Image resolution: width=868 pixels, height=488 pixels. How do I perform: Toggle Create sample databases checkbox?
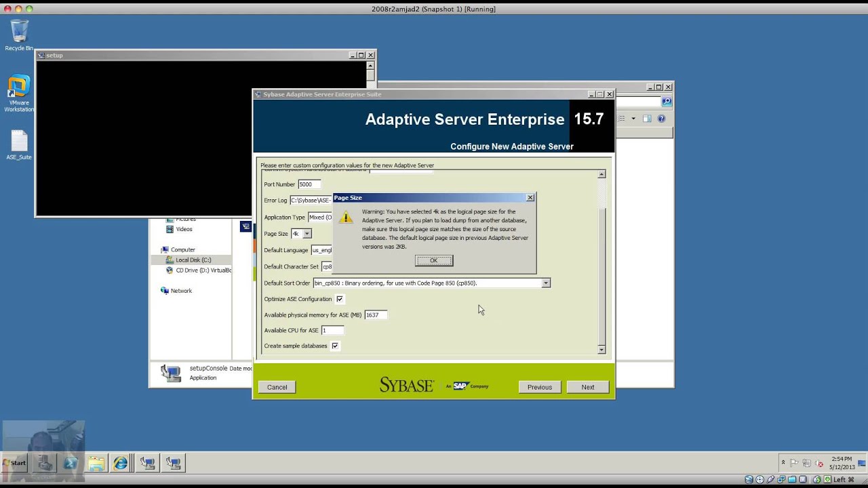[x=335, y=346]
